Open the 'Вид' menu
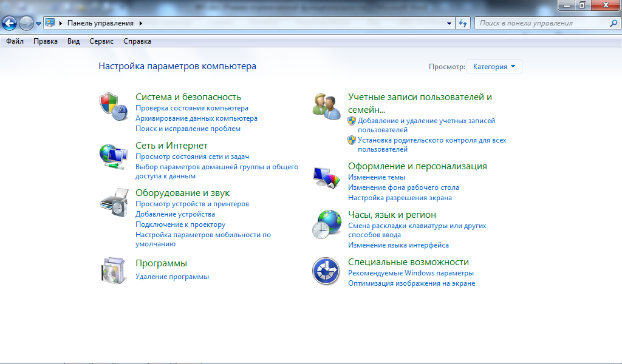 coord(73,41)
